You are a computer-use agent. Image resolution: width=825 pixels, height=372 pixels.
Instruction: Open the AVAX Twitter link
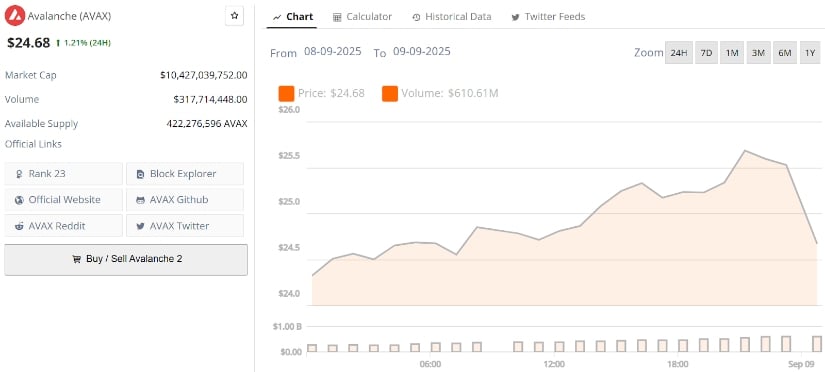(185, 226)
